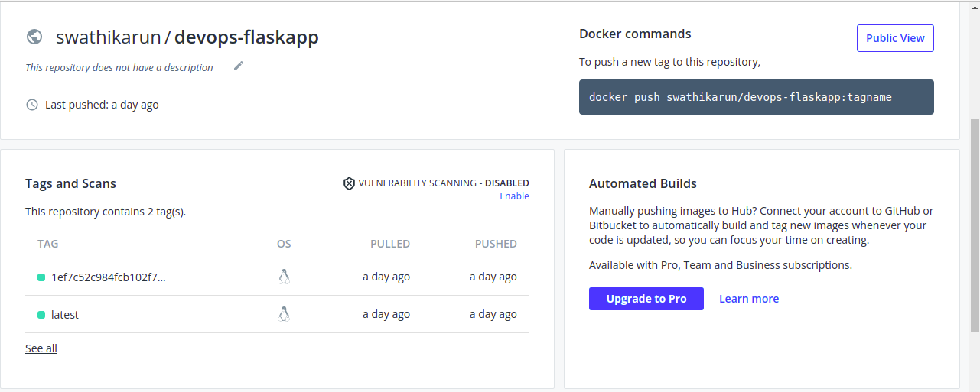The image size is (980, 392).
Task: Click the Docker commands heading
Action: pos(635,34)
